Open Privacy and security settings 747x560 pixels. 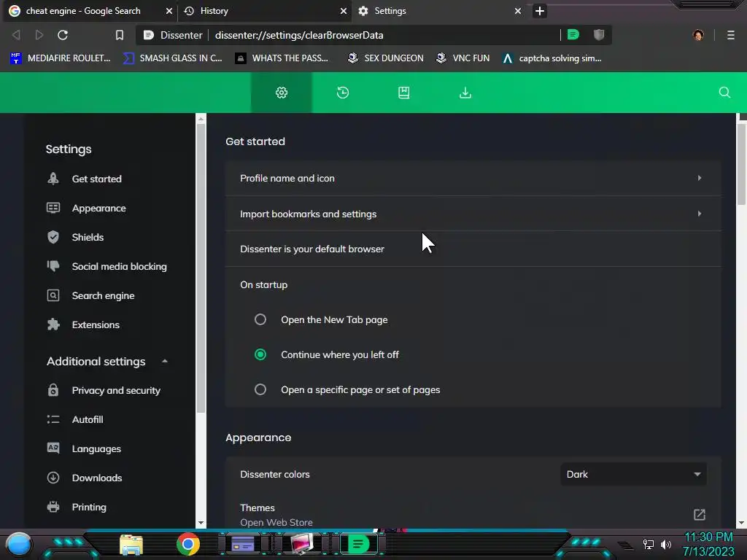point(116,390)
